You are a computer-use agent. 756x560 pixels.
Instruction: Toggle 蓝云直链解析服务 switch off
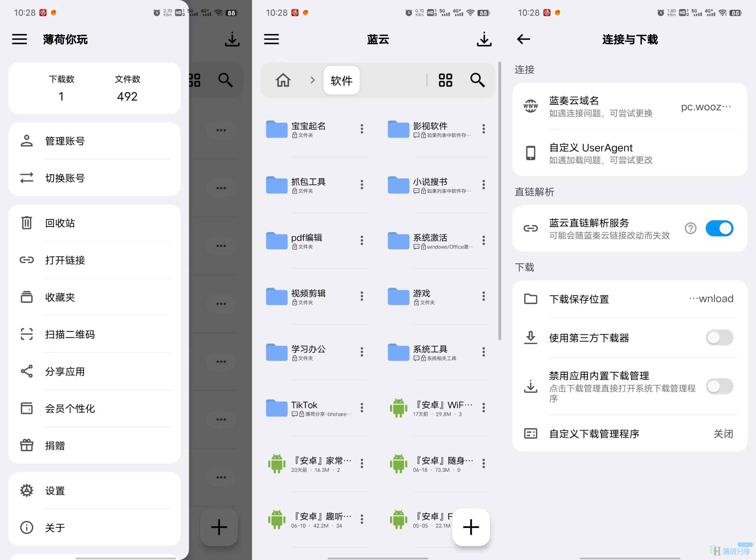(x=719, y=228)
